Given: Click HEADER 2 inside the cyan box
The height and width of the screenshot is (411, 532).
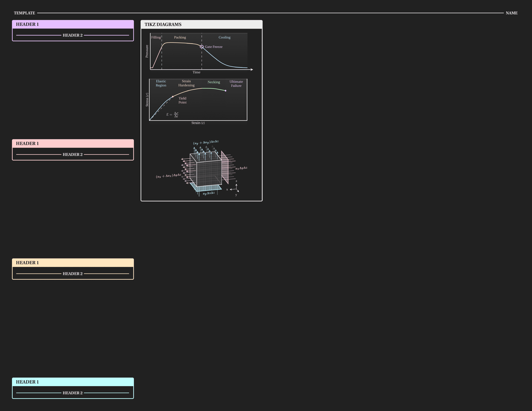Looking at the screenshot, I should (x=73, y=393).
